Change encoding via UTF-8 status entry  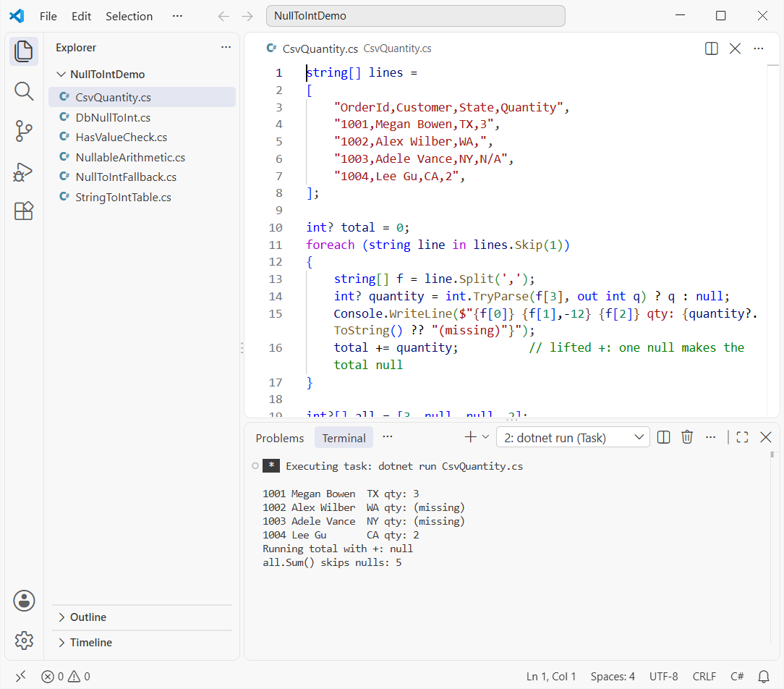(x=663, y=677)
